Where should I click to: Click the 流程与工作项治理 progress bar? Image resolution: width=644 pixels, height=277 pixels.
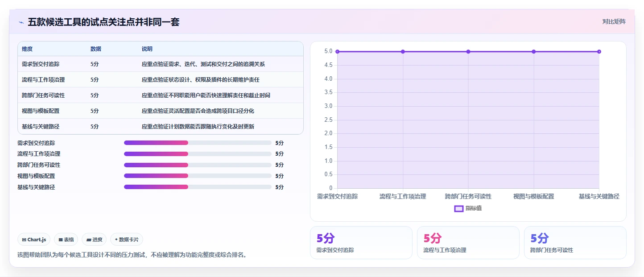click(x=198, y=154)
